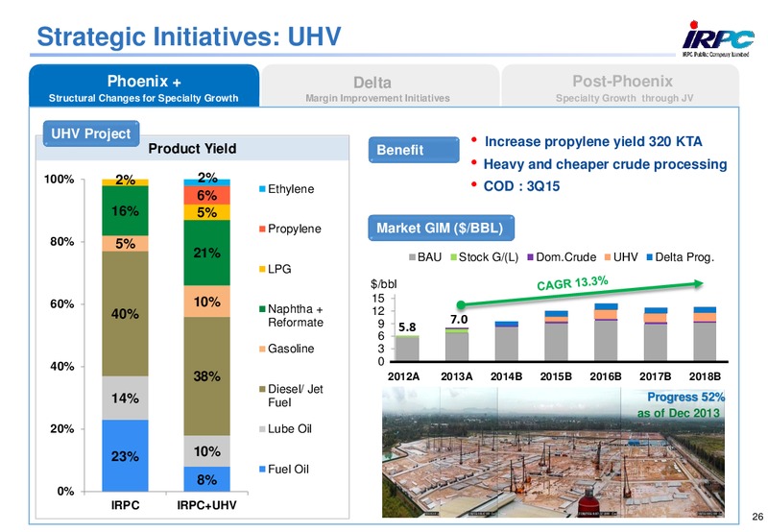
Task: Click the 10% Gasoline segment in IRPC+UHV bar
Action: (206, 302)
